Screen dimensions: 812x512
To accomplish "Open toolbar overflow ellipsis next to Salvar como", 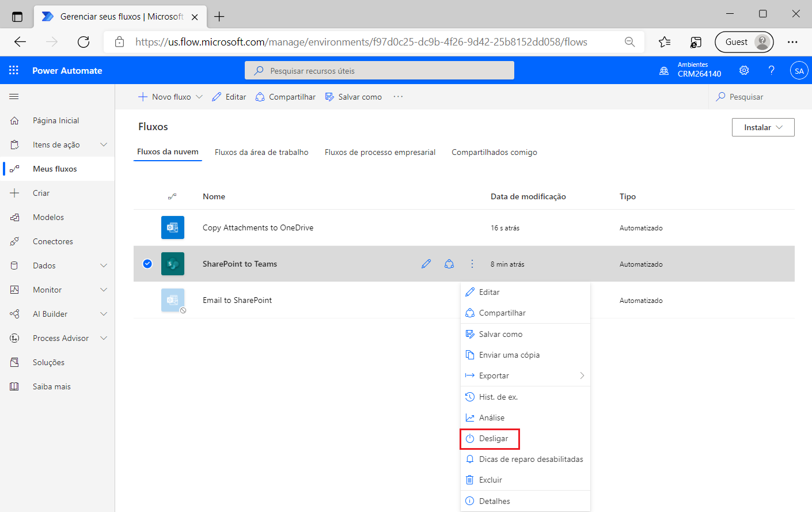I will point(398,97).
